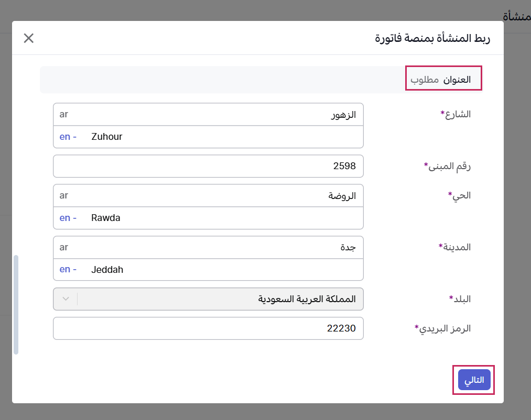Image resolution: width=531 pixels, height=420 pixels.
Task: Click the Arabic city field containing جدة
Action: [210, 247]
